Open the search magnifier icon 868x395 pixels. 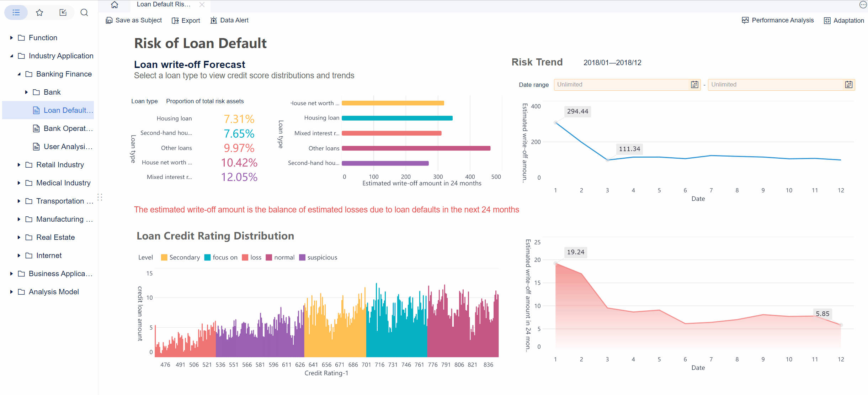tap(84, 13)
